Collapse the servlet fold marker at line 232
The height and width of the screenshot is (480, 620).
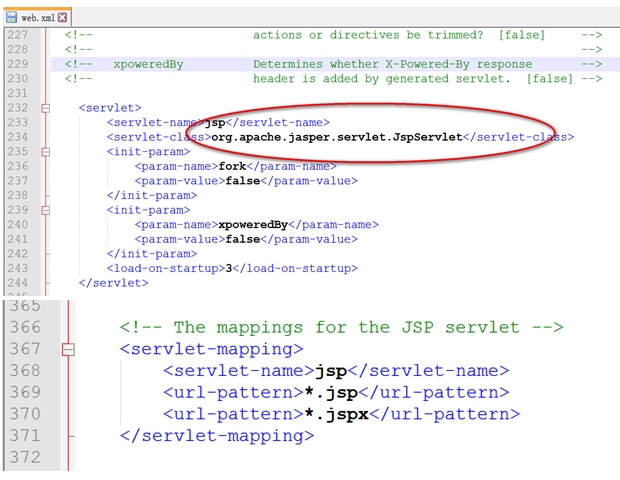[45, 108]
